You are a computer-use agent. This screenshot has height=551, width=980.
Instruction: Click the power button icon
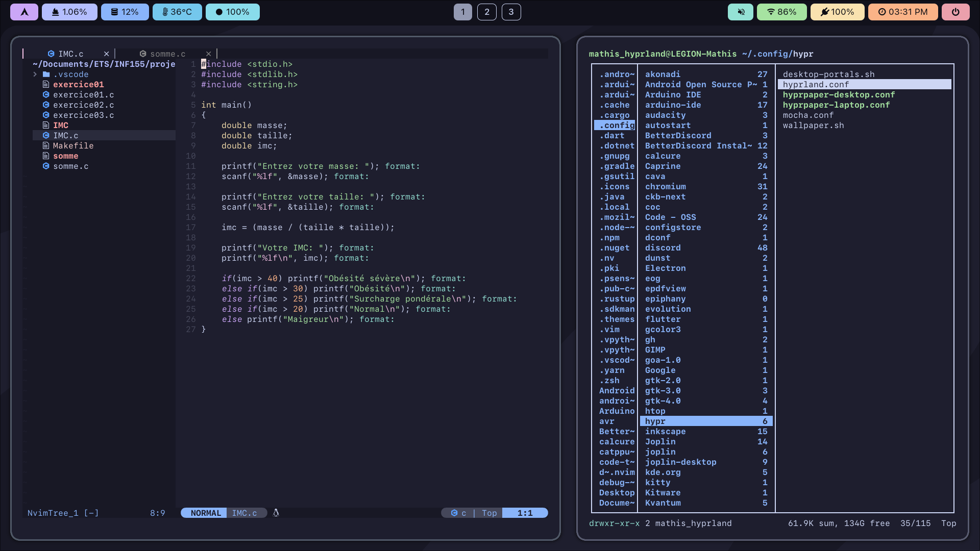click(955, 12)
